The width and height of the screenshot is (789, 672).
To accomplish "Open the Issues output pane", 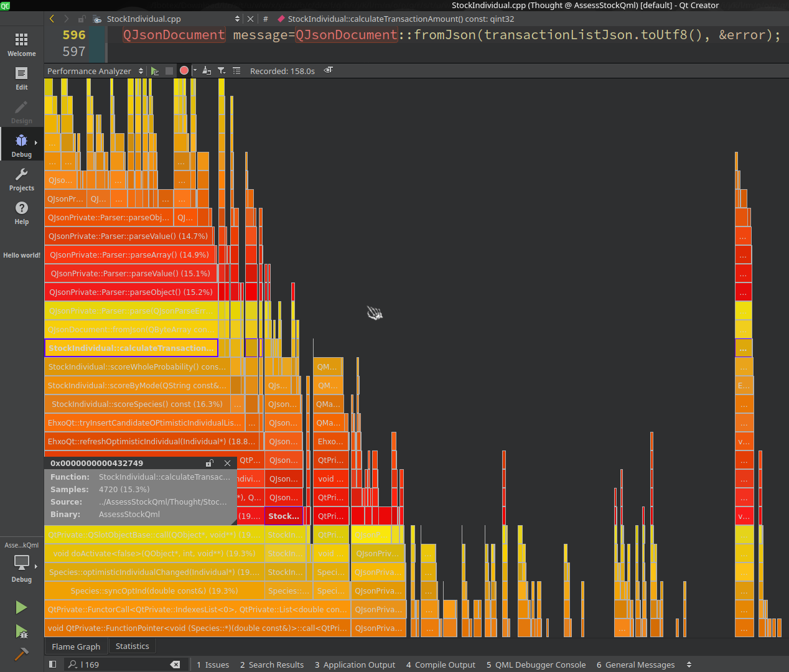I will click(213, 665).
